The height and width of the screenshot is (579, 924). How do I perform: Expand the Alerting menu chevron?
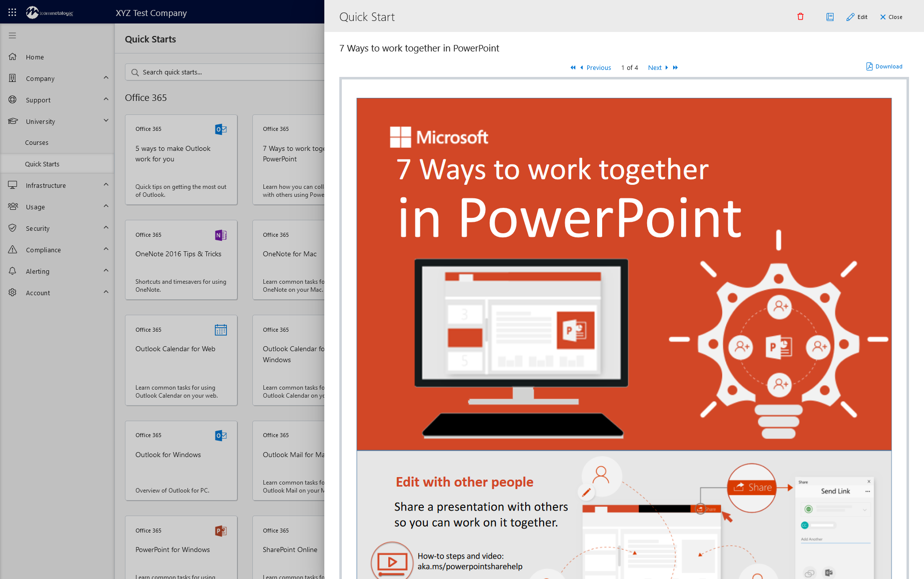106,270
